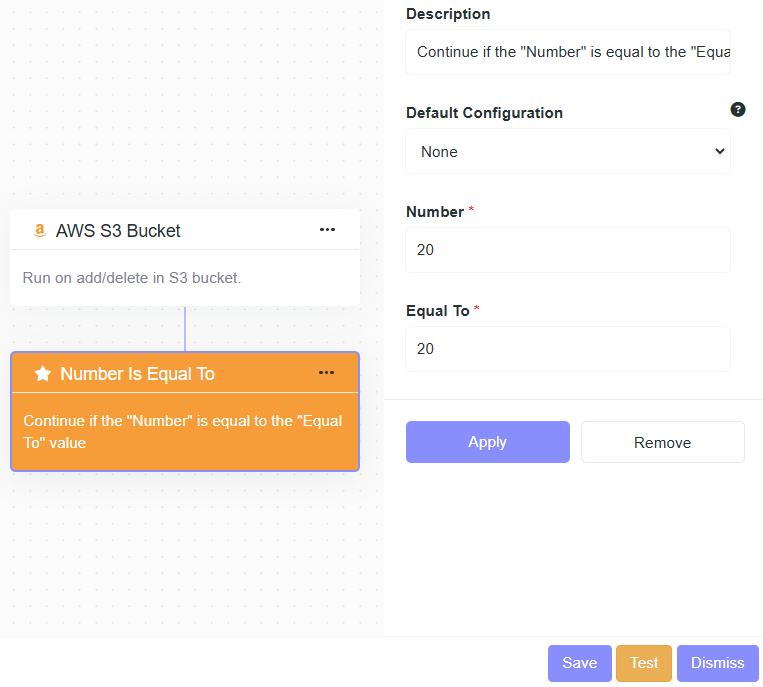The image size is (763, 687).
Task: Click the S3 node's description text
Action: (132, 278)
